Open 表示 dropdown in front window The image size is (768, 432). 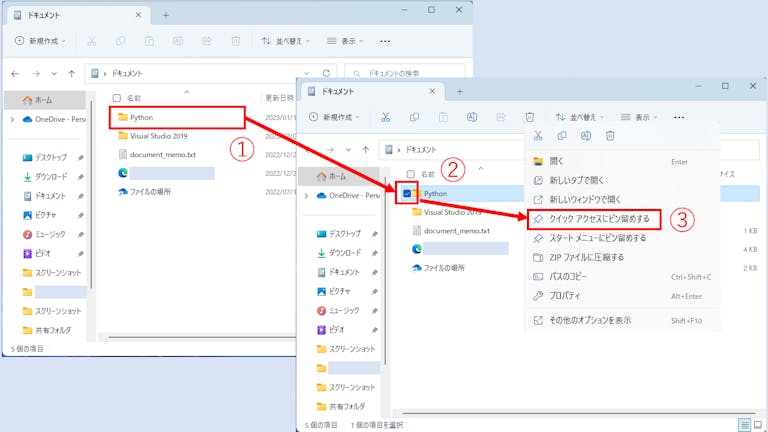[639, 117]
